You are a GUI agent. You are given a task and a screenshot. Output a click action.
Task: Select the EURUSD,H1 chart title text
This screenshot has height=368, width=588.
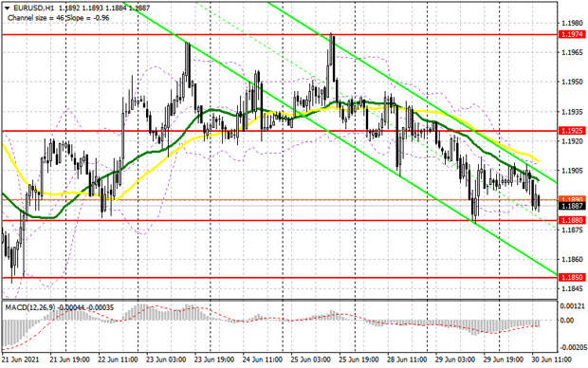tap(35, 8)
